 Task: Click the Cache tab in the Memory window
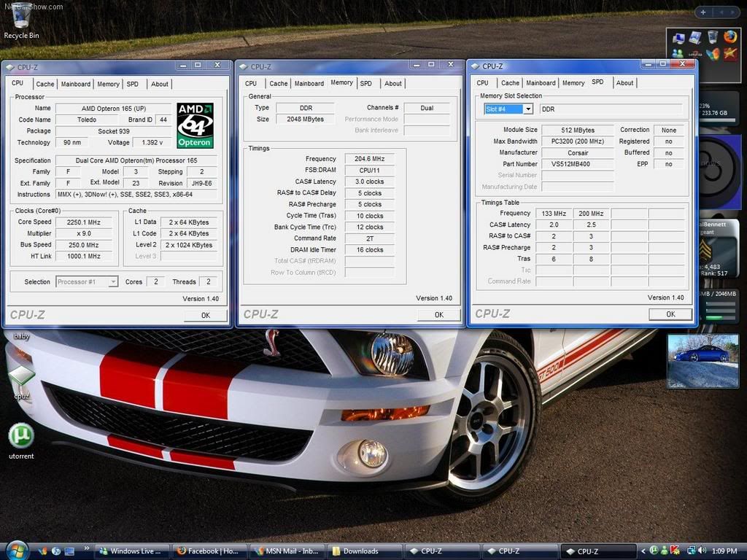click(x=278, y=83)
